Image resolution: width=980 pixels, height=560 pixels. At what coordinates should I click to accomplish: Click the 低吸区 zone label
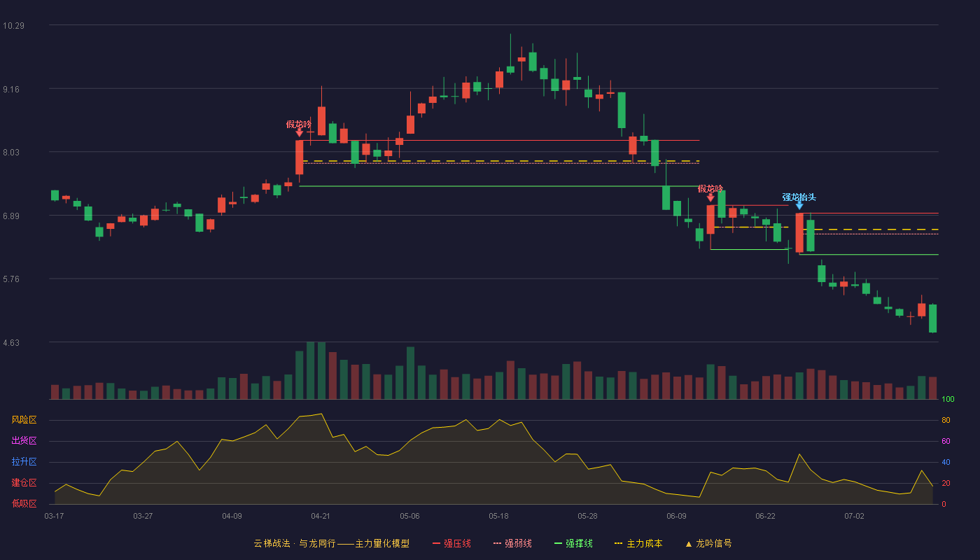24,503
